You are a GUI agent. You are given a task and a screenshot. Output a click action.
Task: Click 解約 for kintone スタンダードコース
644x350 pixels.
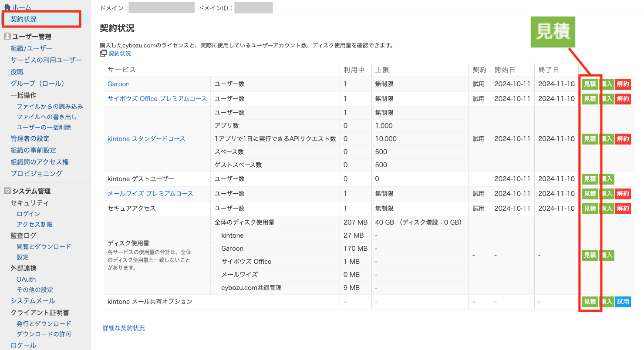(x=623, y=139)
